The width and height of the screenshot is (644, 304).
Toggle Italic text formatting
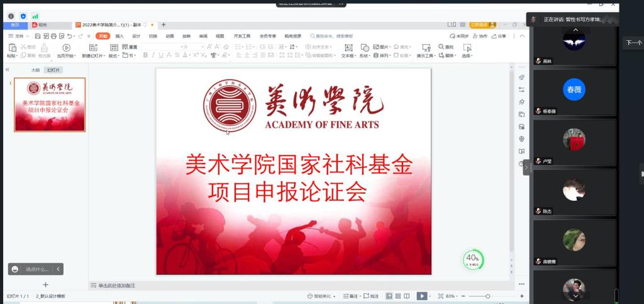tap(153, 55)
